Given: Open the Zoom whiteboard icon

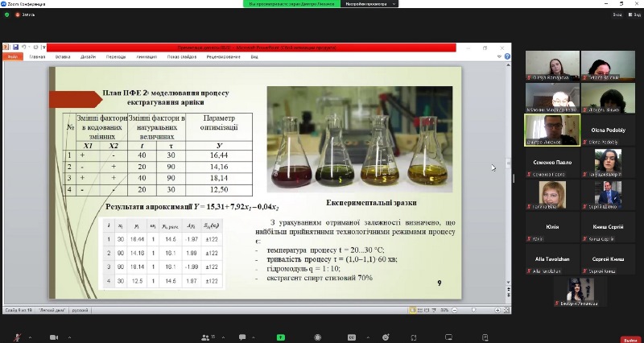Looking at the screenshot, I should pos(448,337).
